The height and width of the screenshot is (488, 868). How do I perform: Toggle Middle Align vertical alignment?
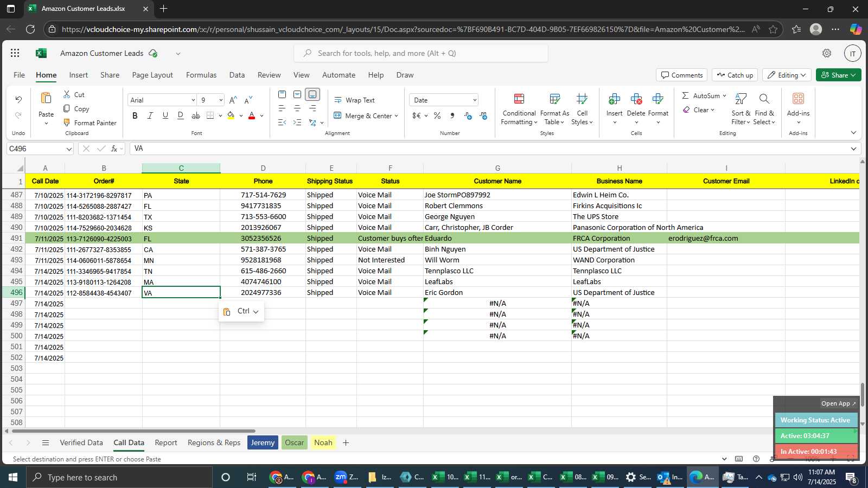(x=297, y=94)
